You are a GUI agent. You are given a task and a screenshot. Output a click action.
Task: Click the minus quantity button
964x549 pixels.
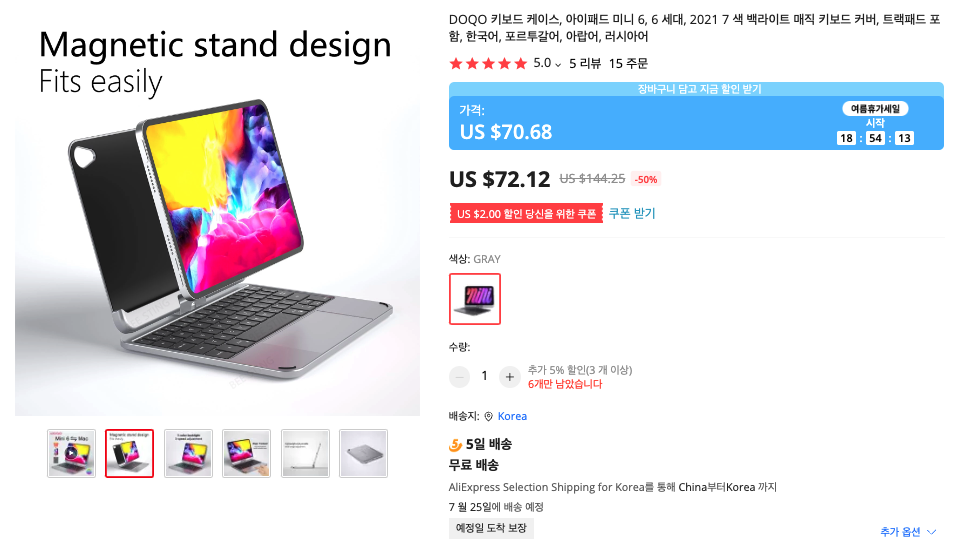[x=459, y=377]
